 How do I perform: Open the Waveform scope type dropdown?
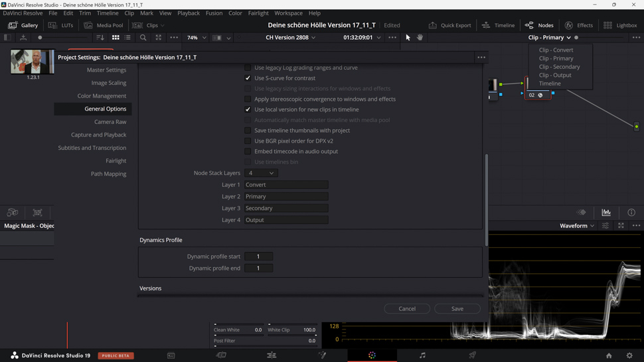click(577, 226)
